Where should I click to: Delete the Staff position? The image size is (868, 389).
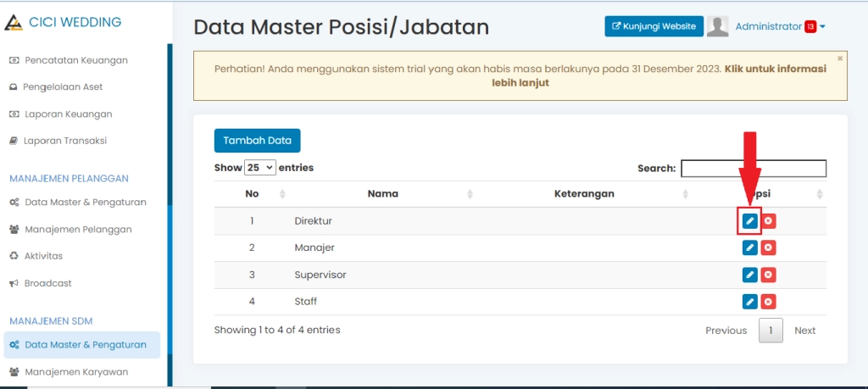768,302
